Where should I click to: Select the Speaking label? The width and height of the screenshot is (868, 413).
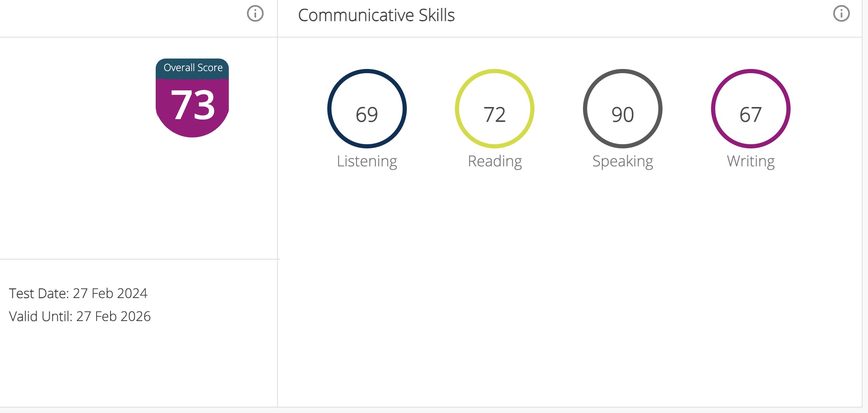click(623, 161)
